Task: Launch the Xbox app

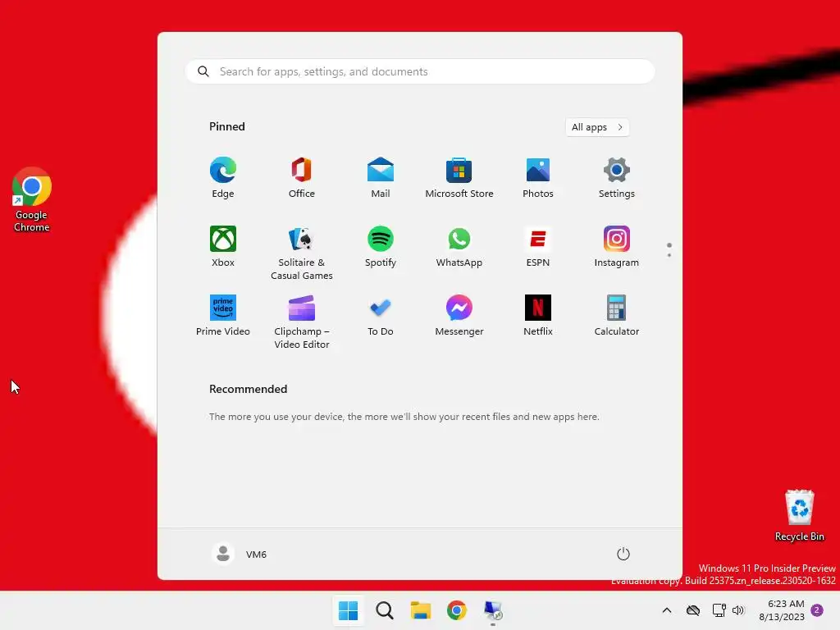Action: coord(223,247)
